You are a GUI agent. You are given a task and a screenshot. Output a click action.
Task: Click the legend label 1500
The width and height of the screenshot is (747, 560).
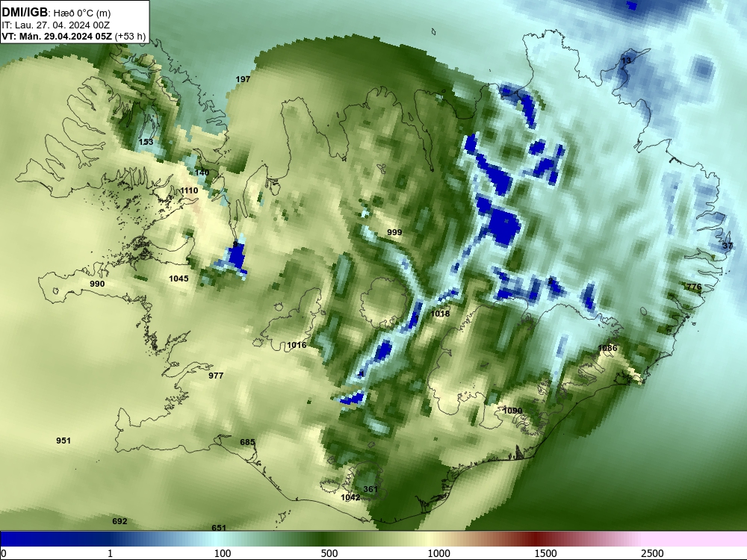[x=545, y=553]
